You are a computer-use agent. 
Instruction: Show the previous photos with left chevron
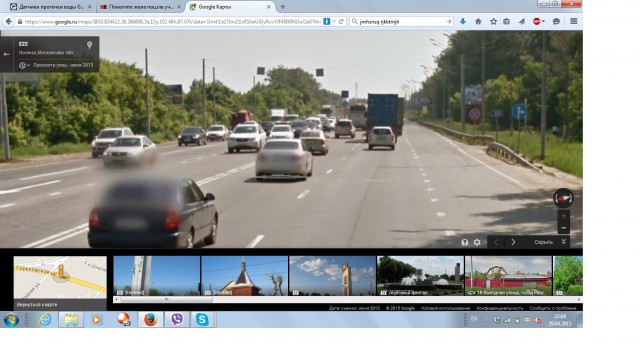click(x=496, y=242)
